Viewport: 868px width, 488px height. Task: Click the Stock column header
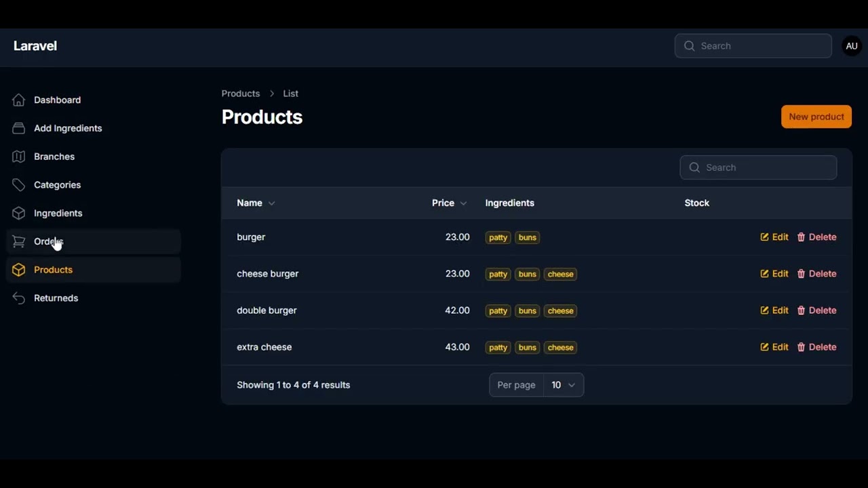[696, 203]
